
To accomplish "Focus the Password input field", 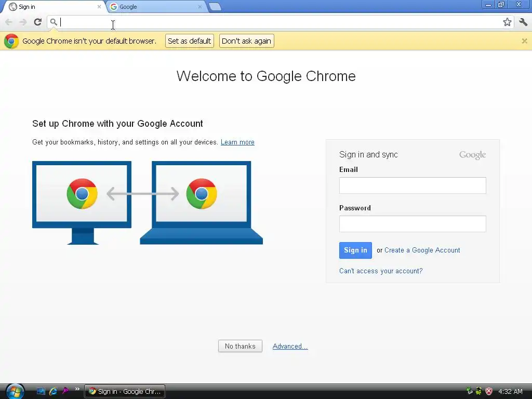I will pyautogui.click(x=413, y=224).
